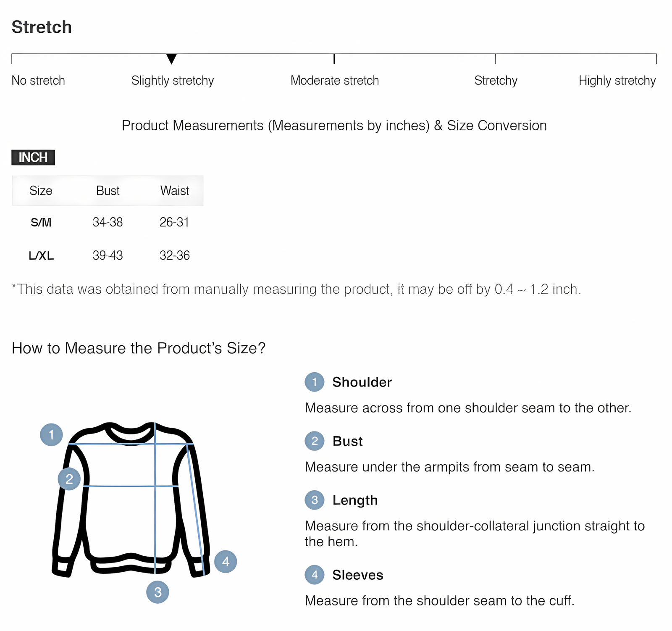Click number 4 badge beside sweater sleeve
This screenshot has width=672, height=631.
226,561
